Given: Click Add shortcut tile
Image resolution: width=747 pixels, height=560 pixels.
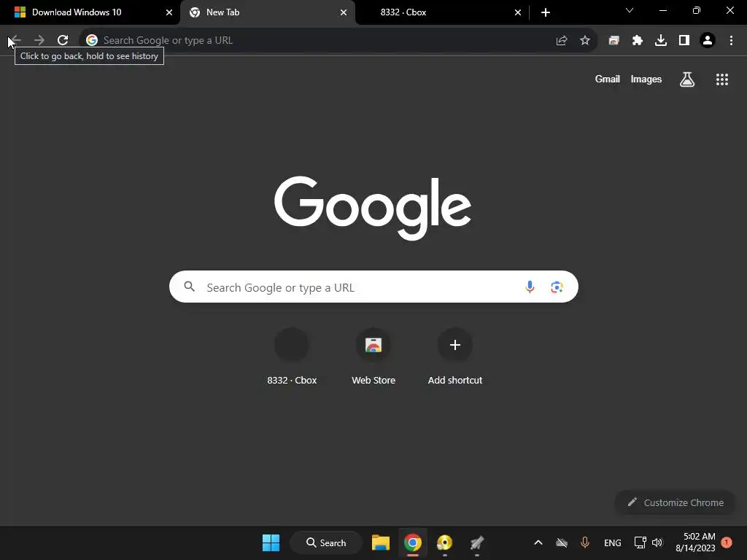Looking at the screenshot, I should point(455,357).
